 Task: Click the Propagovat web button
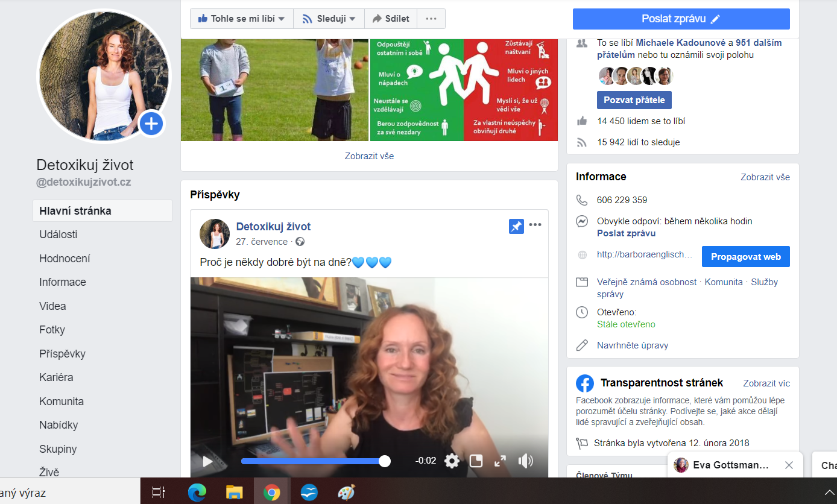click(x=746, y=256)
